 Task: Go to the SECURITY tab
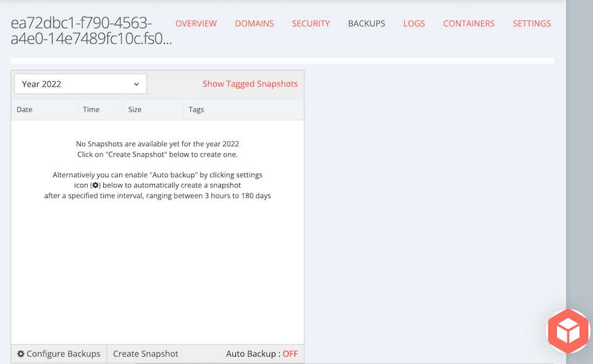point(311,23)
